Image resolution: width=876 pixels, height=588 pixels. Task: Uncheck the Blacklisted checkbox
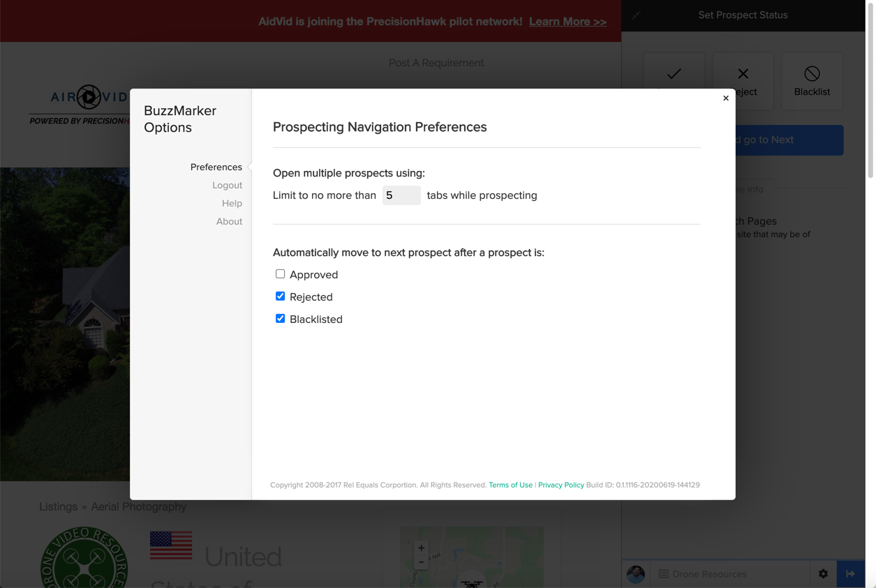coord(280,319)
